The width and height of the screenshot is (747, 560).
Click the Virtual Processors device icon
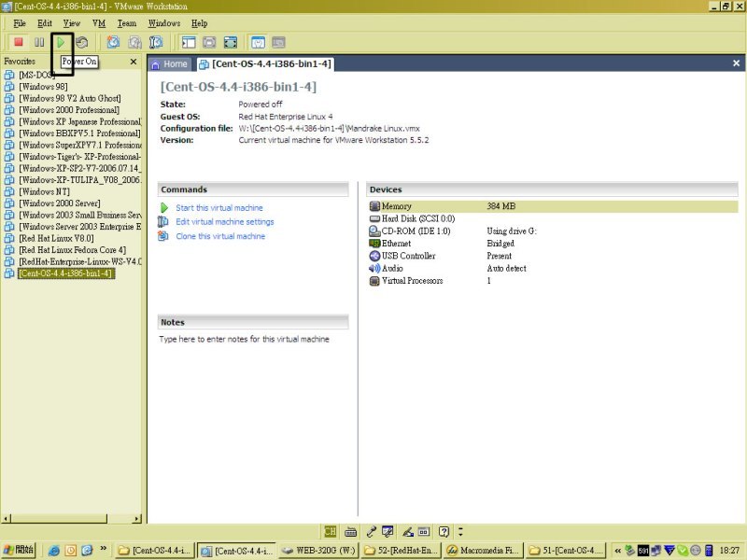375,281
